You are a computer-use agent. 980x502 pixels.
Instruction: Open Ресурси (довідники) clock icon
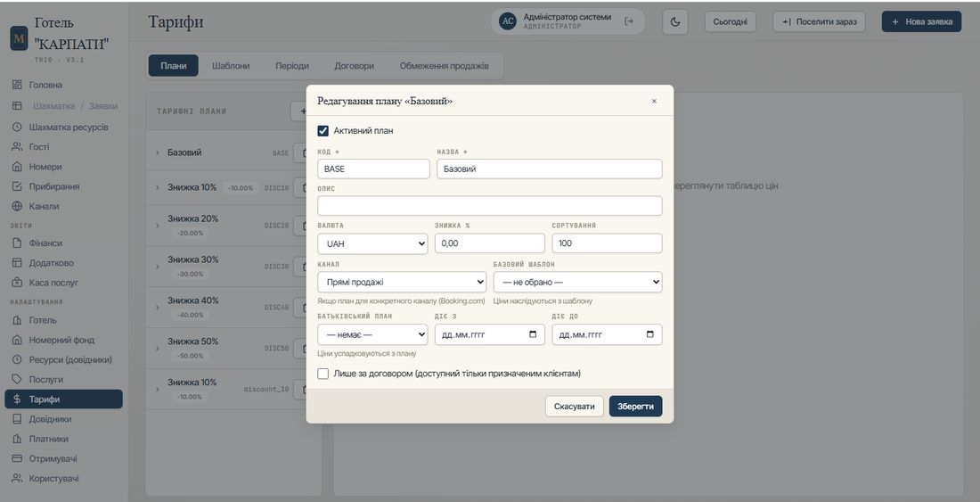click(18, 360)
